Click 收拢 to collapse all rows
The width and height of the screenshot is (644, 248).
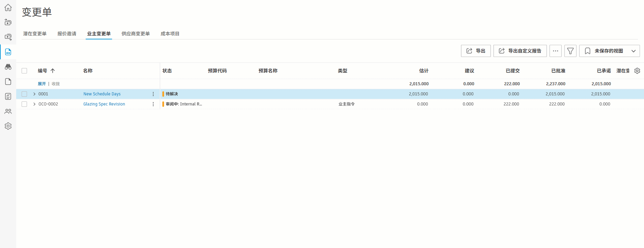point(56,84)
